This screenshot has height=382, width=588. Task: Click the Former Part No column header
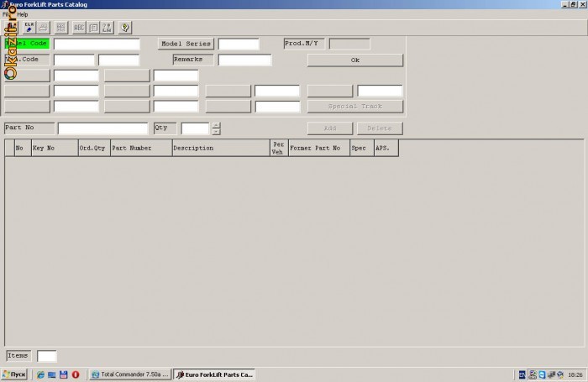click(318, 148)
